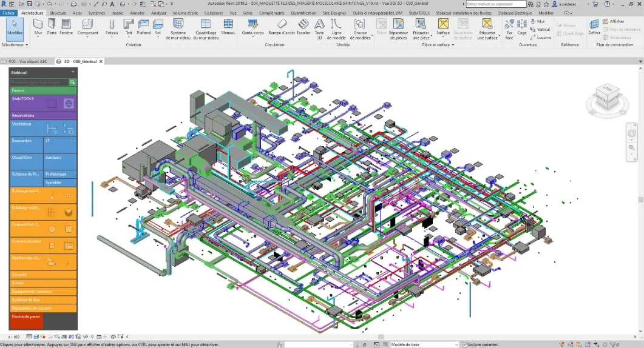Open the Réservations category bar
The width and height of the screenshot is (644, 348).
click(x=42, y=116)
